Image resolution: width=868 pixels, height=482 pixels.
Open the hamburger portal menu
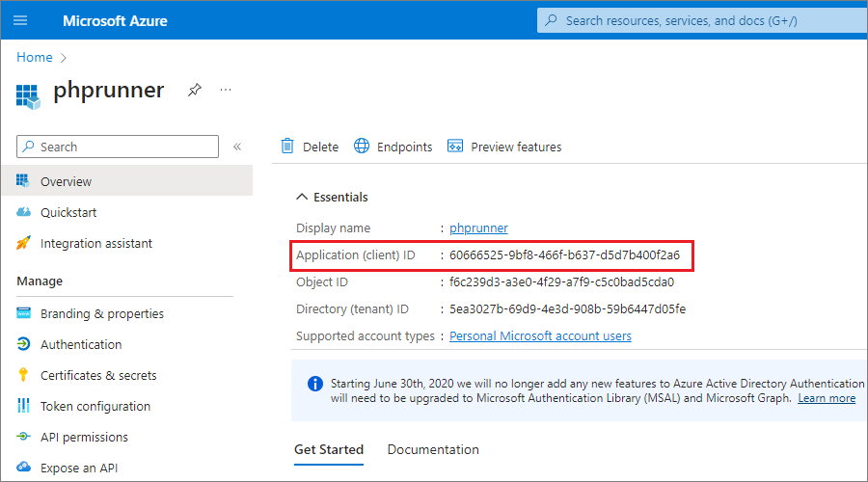point(20,20)
